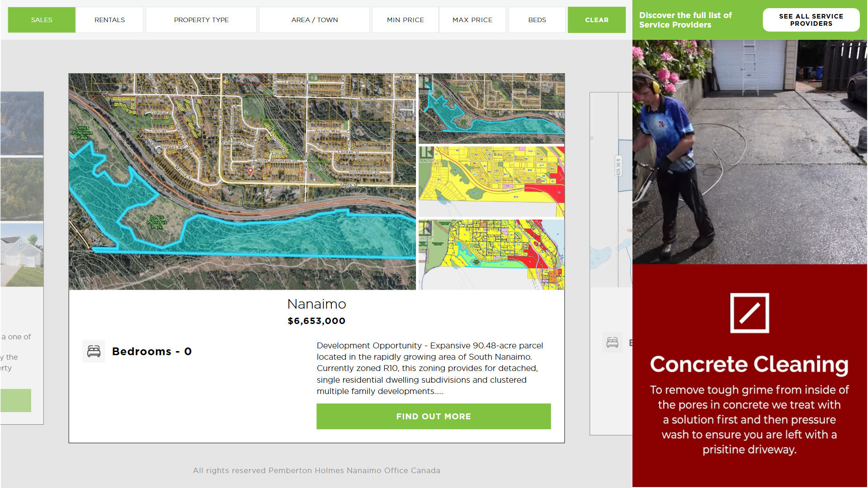The width and height of the screenshot is (868, 488).
Task: Expand the BEDS filter
Action: (537, 20)
